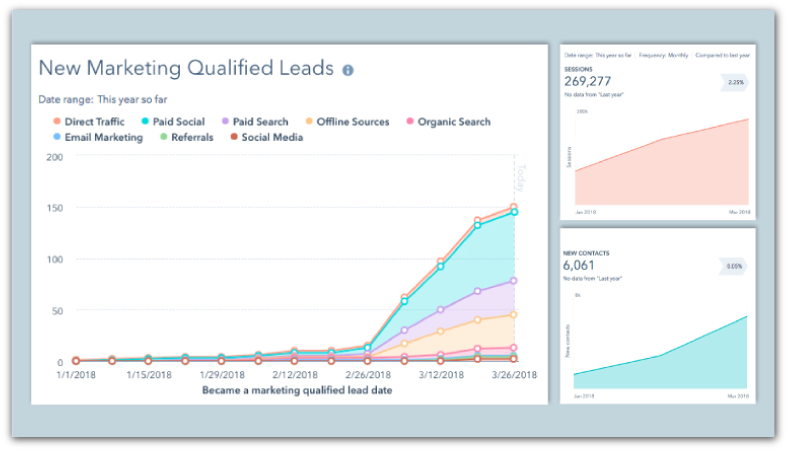This screenshot has height=451, width=788.
Task: Click the SESSIONS heading
Action: [578, 69]
